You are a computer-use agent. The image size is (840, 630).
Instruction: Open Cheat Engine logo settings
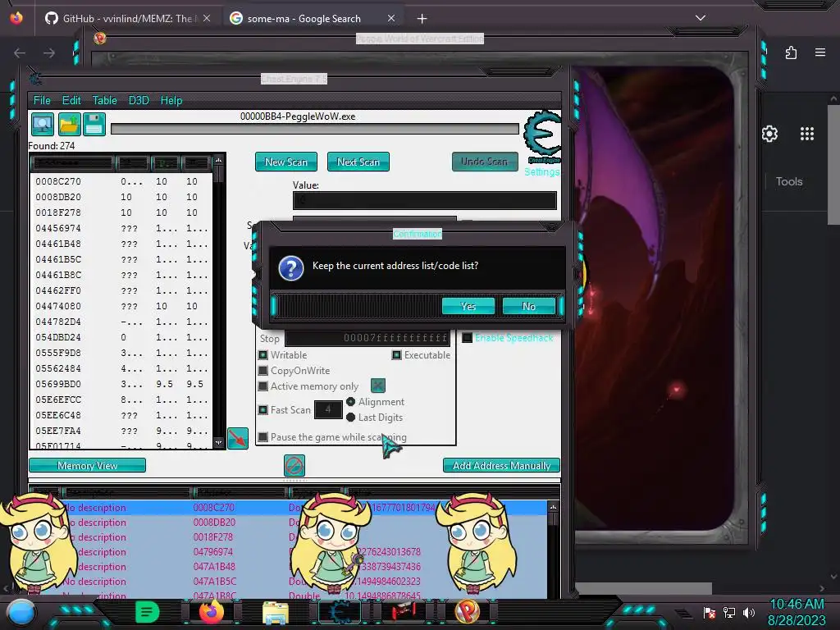click(543, 137)
